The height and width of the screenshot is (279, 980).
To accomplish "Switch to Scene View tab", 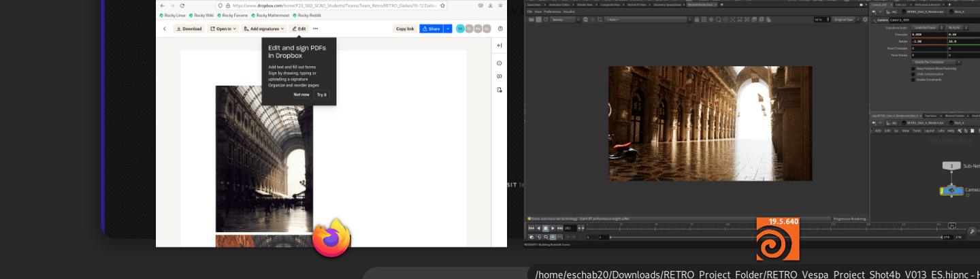I will coord(534,4).
